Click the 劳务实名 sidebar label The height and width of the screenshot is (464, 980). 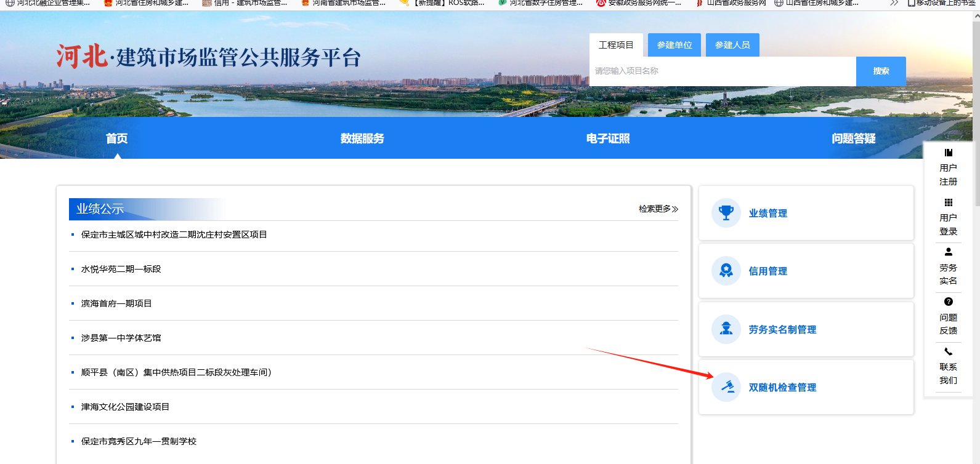point(949,274)
